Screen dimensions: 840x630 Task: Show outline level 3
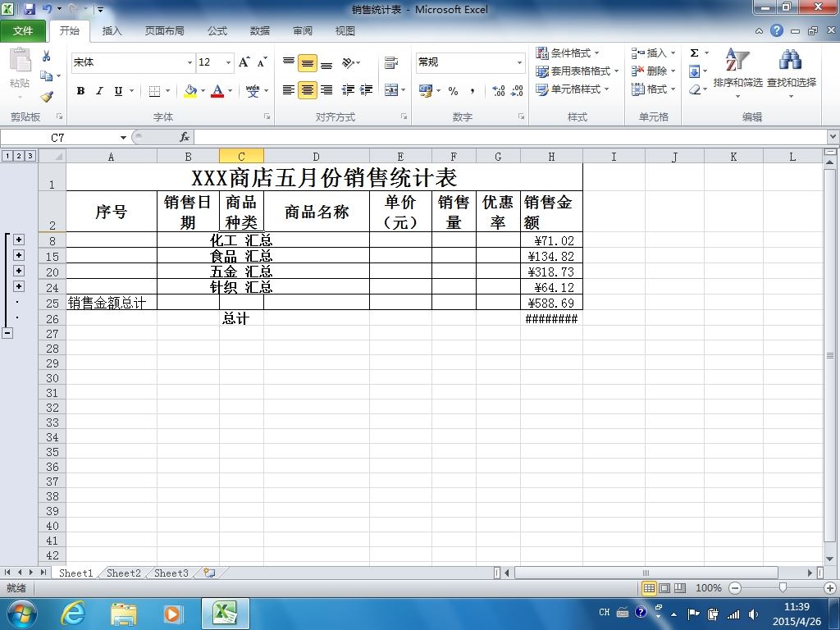click(30, 156)
